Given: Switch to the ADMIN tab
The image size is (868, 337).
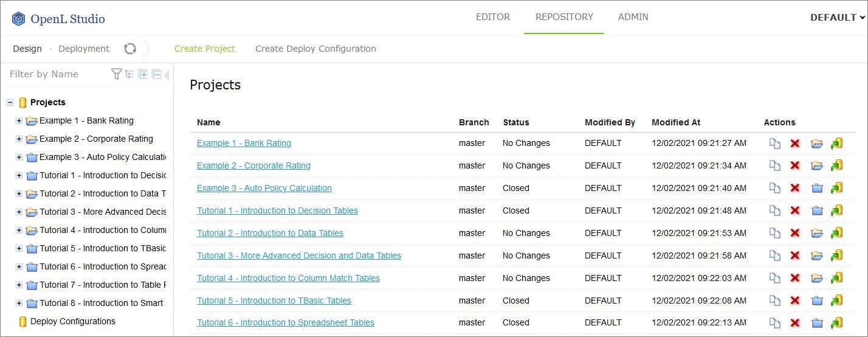Looking at the screenshot, I should click(633, 17).
